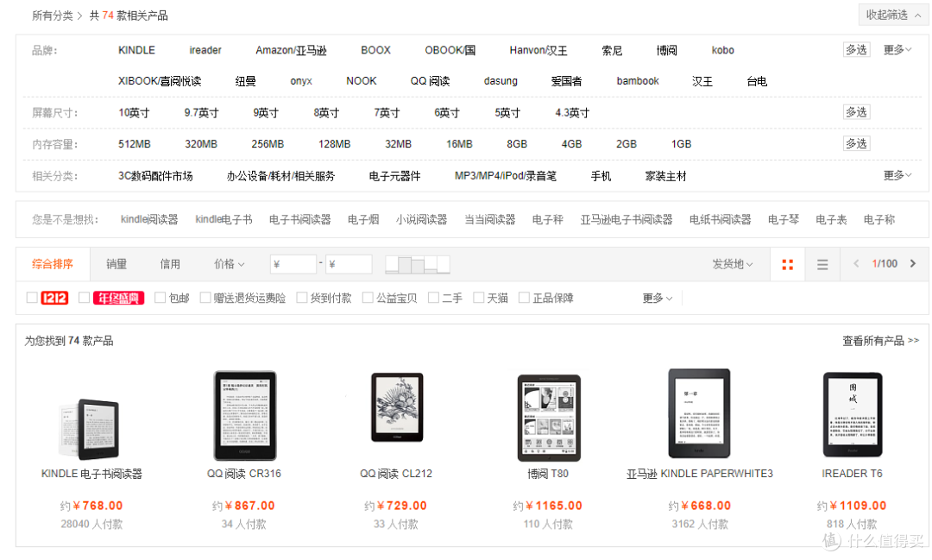Collapse filters with 收起筛选
Screen dimensions: 932x560
[893, 15]
